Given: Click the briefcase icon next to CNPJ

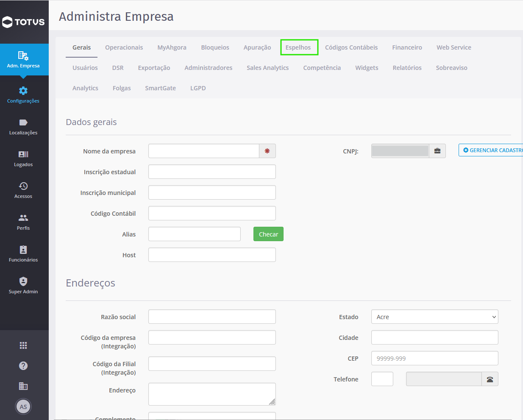Looking at the screenshot, I should (437, 151).
